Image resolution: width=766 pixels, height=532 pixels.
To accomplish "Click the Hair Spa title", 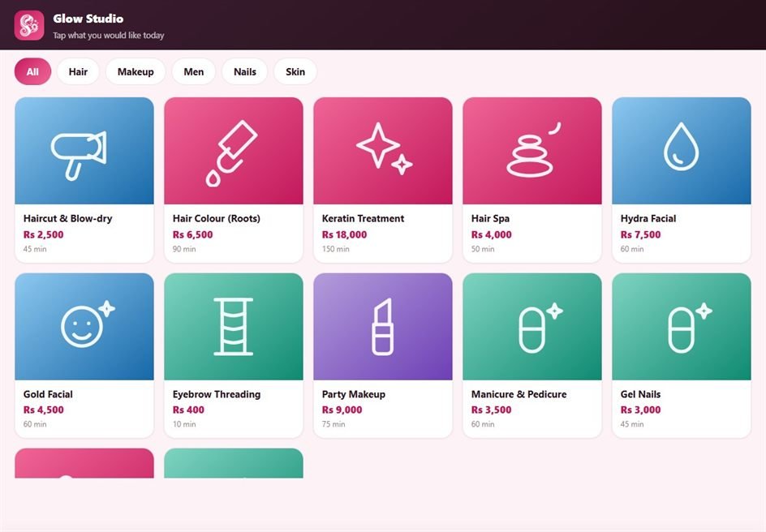I will tap(490, 219).
